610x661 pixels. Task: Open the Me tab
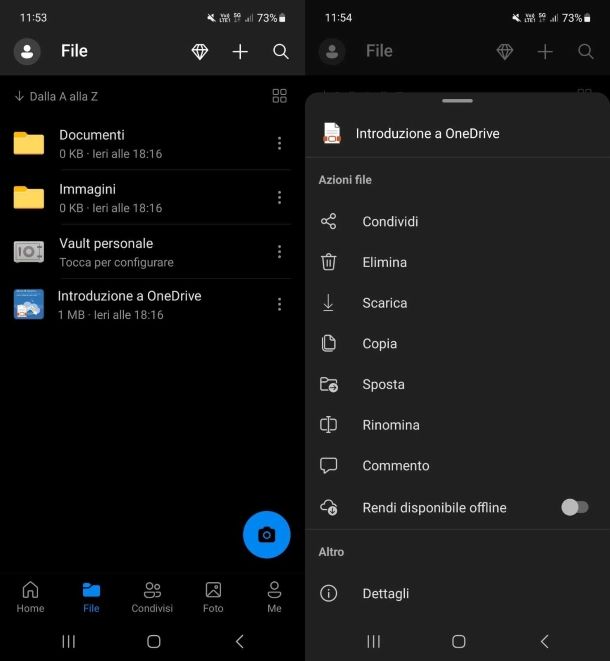(274, 597)
